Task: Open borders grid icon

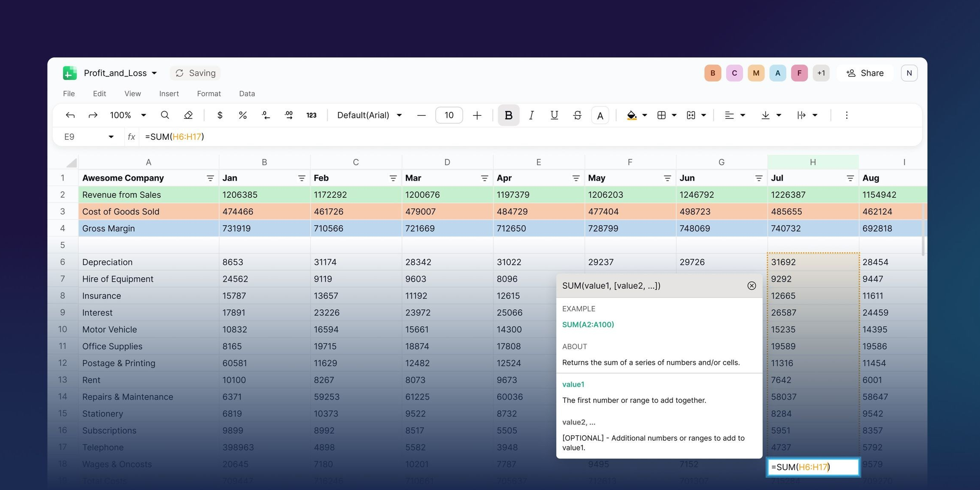Action: [x=661, y=115]
